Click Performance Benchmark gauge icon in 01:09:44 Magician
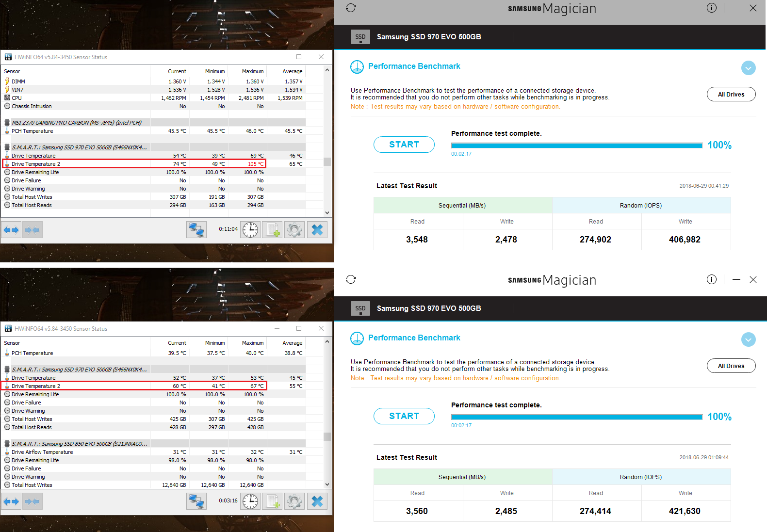Image resolution: width=767 pixels, height=532 pixels. [x=357, y=339]
